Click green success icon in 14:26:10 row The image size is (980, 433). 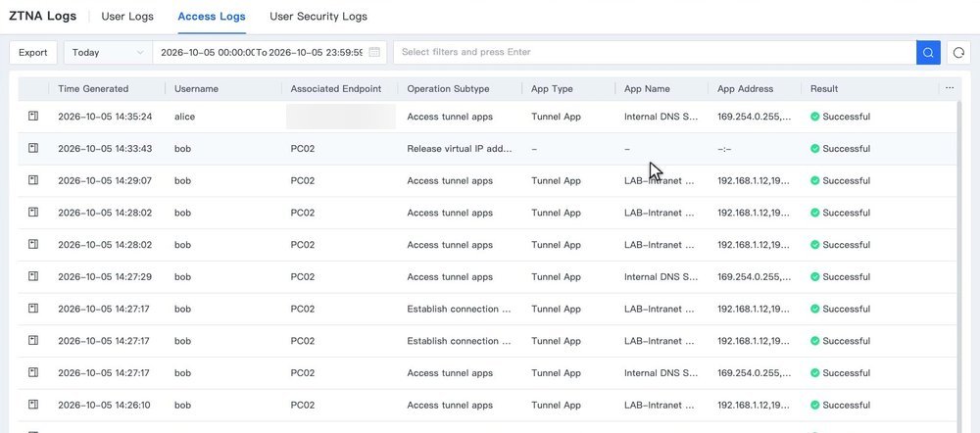(815, 405)
